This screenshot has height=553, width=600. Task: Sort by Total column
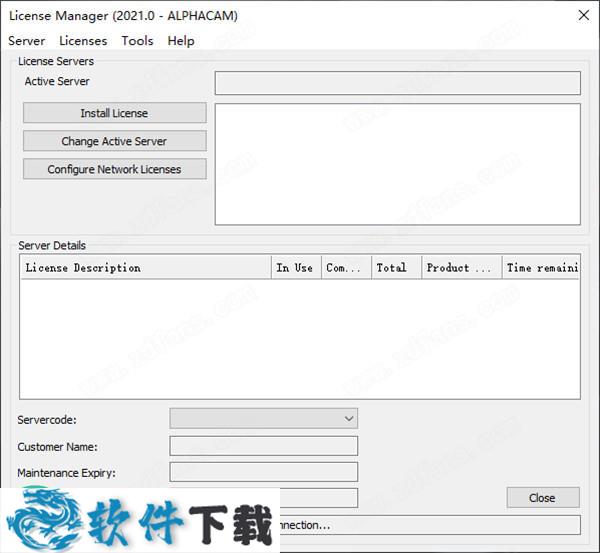pyautogui.click(x=396, y=268)
